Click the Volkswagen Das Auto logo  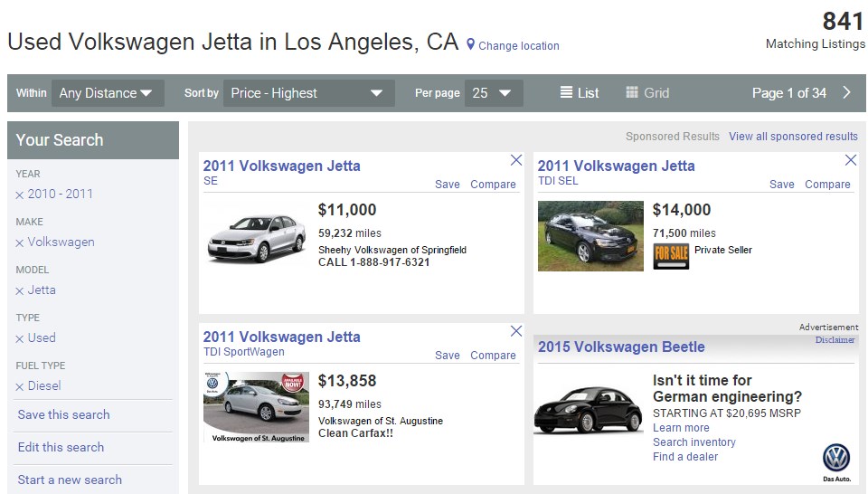point(836,462)
